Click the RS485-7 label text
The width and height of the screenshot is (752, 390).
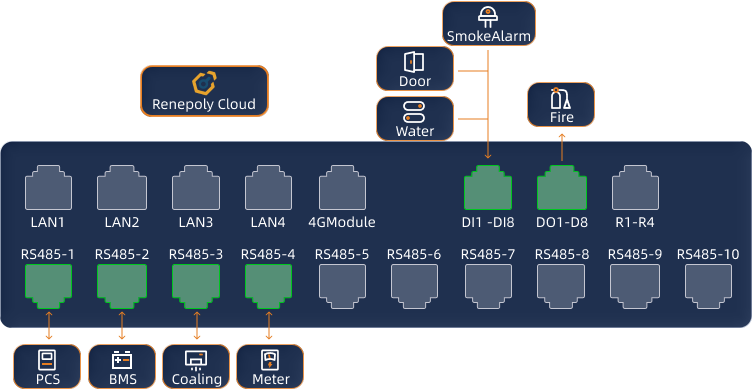[488, 255]
